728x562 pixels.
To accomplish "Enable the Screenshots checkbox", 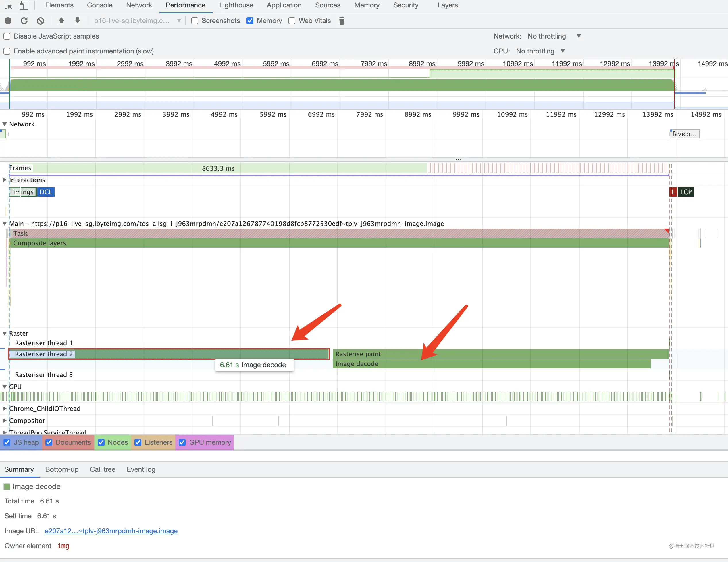I will pyautogui.click(x=195, y=21).
